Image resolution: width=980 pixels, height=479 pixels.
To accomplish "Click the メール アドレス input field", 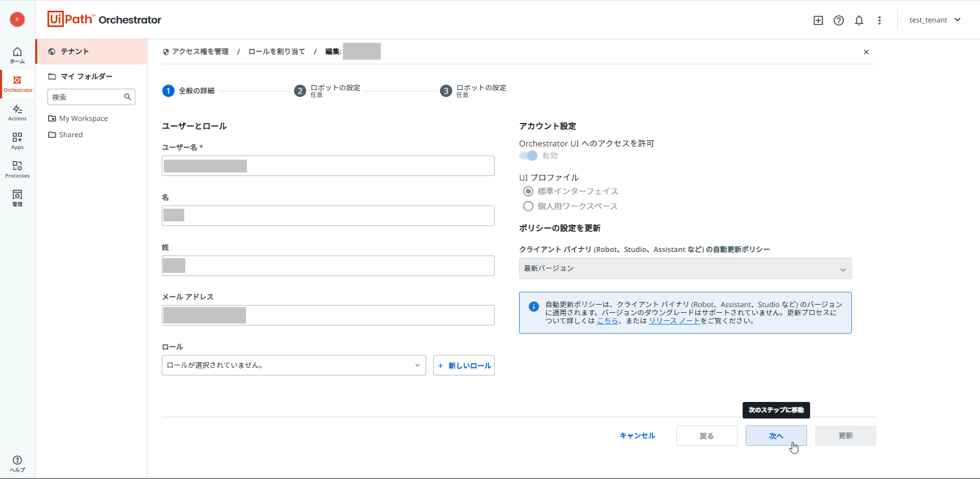I will pyautogui.click(x=328, y=315).
